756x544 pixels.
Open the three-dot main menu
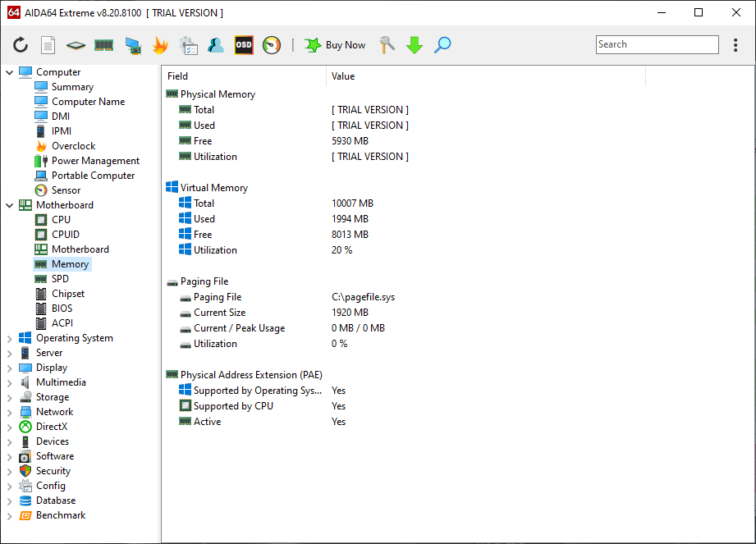735,45
